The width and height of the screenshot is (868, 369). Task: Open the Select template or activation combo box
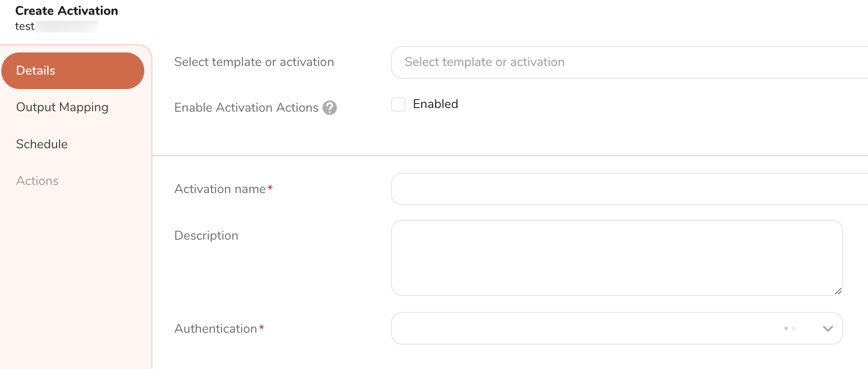(628, 62)
